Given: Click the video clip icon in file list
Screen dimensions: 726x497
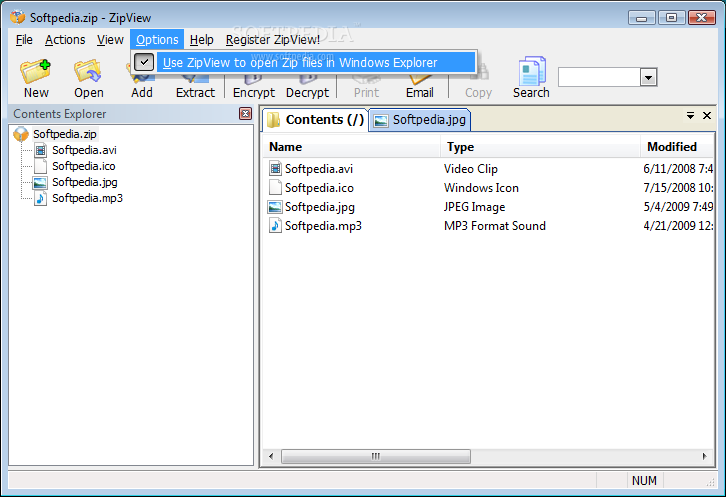Looking at the screenshot, I should click(x=275, y=169).
